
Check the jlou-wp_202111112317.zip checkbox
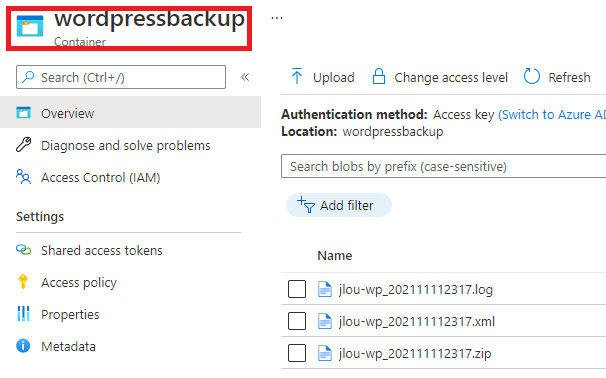(x=297, y=353)
